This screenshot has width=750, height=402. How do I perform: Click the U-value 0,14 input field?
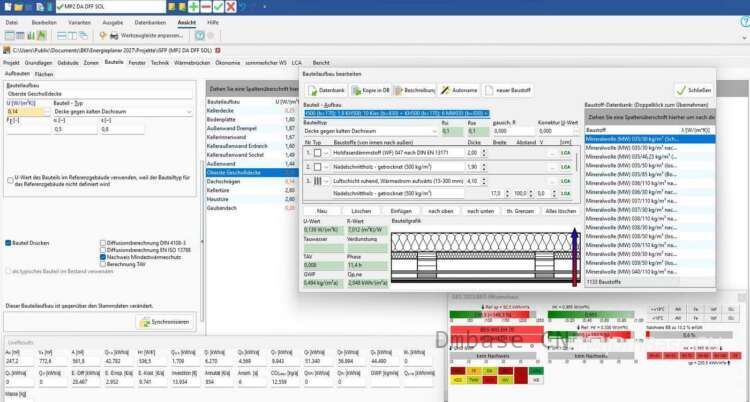tap(25, 112)
